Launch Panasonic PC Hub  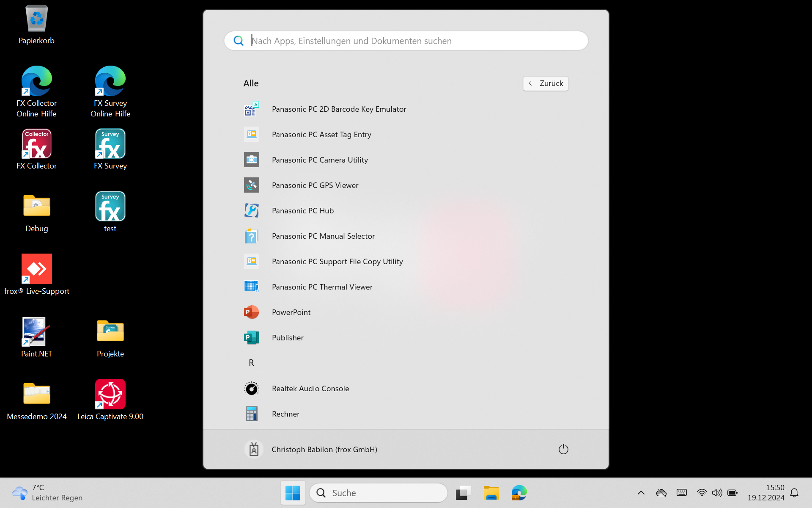[302, 210]
